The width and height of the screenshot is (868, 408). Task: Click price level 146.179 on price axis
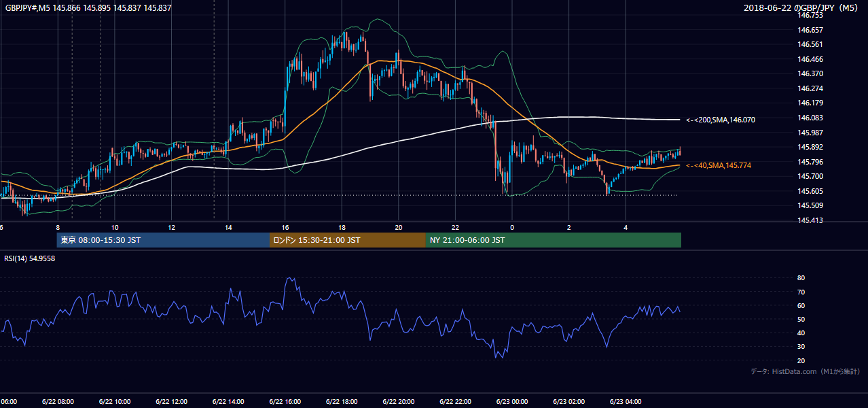point(810,103)
